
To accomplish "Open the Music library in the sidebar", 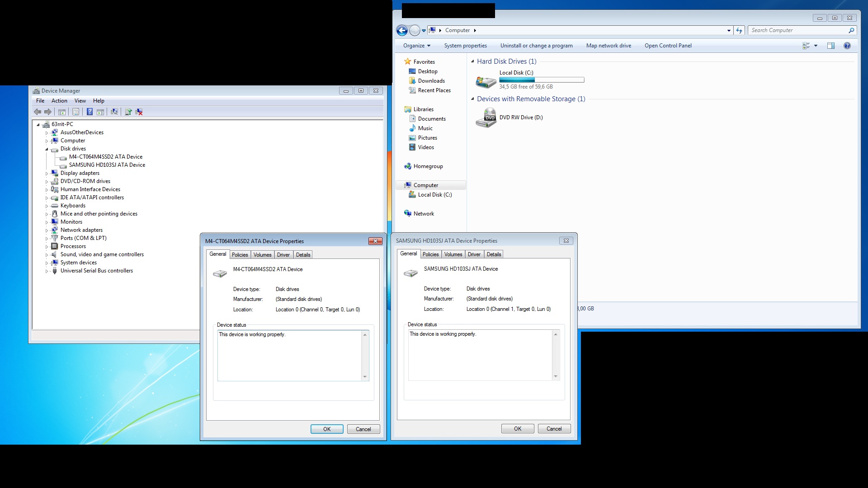I will 425,128.
